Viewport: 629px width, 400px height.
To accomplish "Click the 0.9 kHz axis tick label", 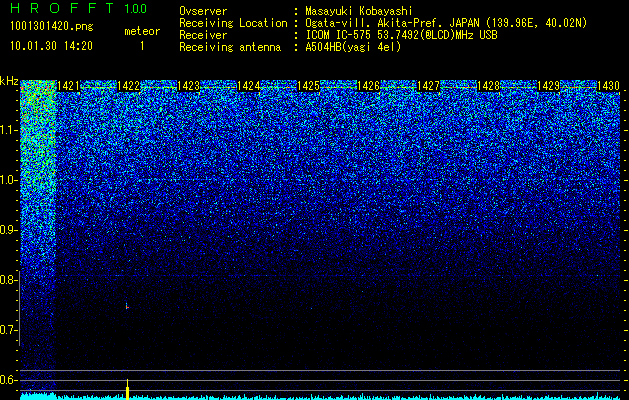I will (8, 230).
